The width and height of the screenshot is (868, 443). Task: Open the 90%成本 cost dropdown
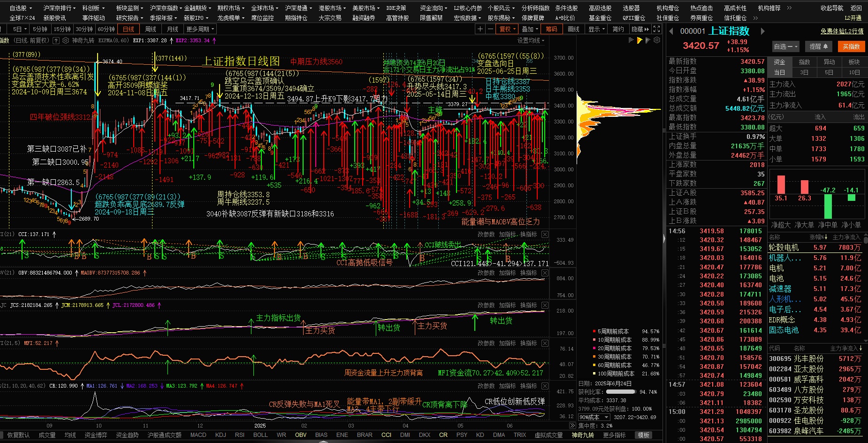point(594,417)
